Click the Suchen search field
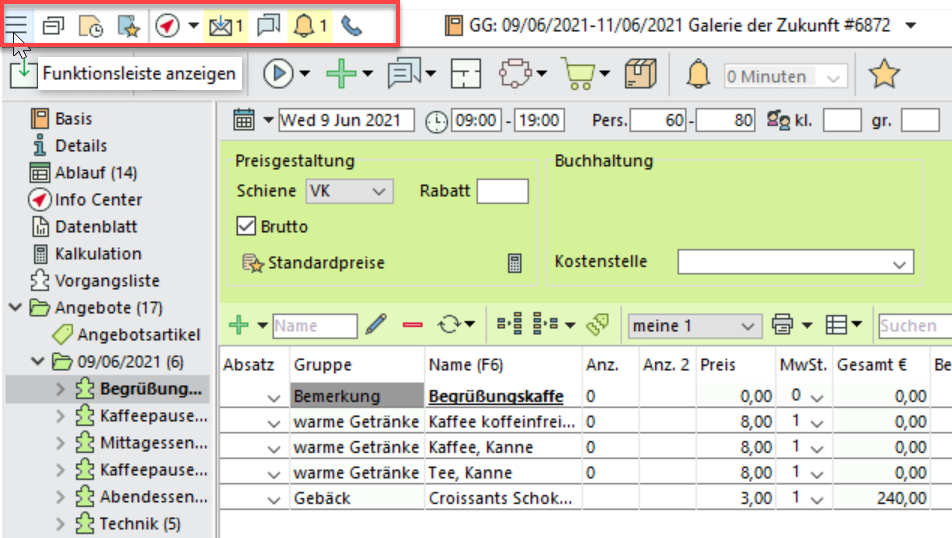Screen dimensions: 952x538 (913, 325)
